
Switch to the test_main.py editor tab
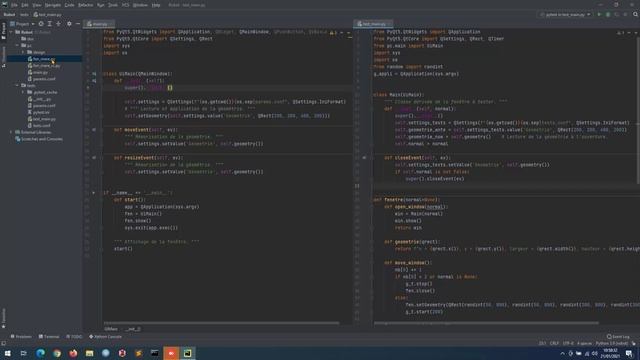pos(374,24)
